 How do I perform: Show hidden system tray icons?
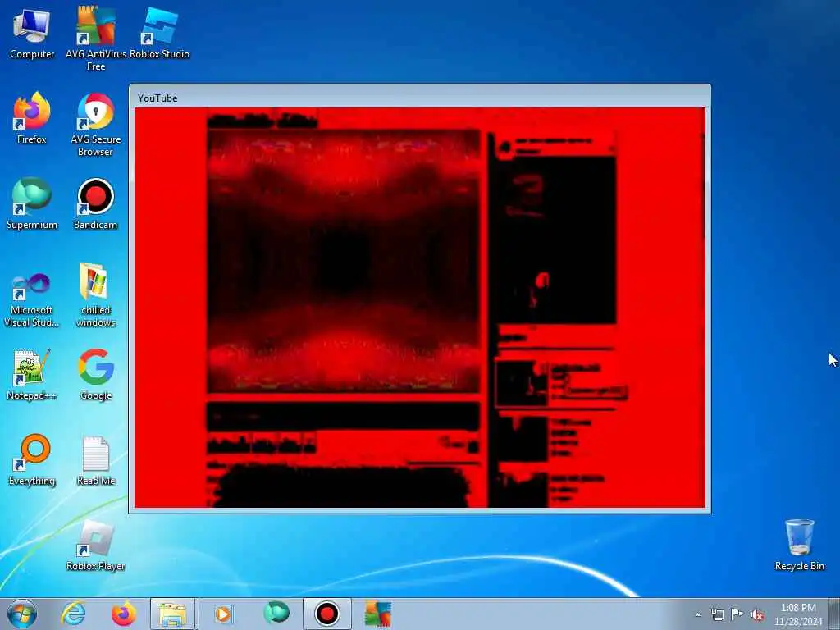697,614
